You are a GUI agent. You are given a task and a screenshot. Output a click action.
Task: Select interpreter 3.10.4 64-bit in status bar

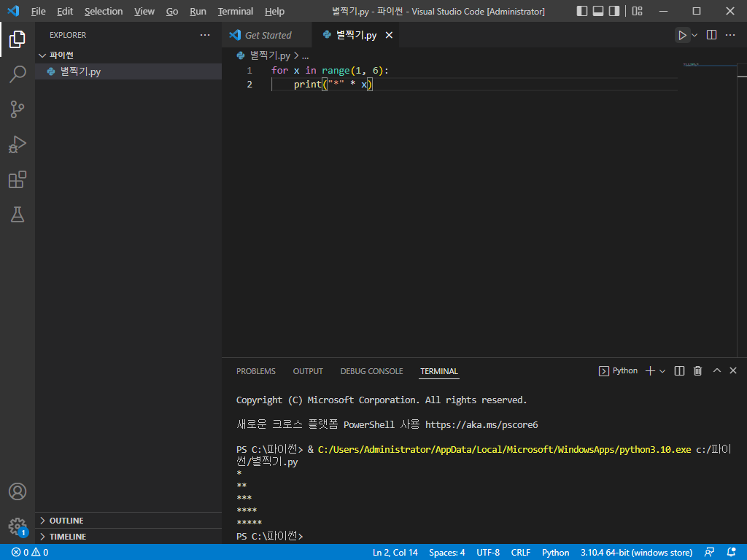click(636, 553)
